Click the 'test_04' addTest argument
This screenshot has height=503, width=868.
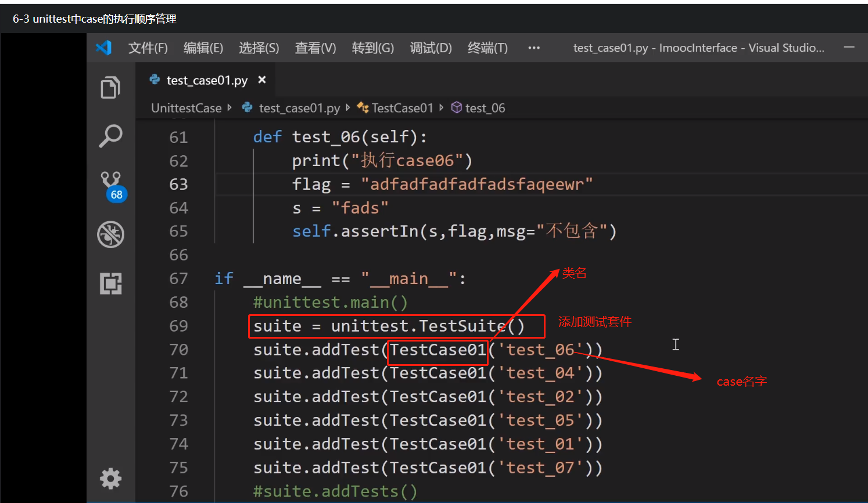[540, 373]
